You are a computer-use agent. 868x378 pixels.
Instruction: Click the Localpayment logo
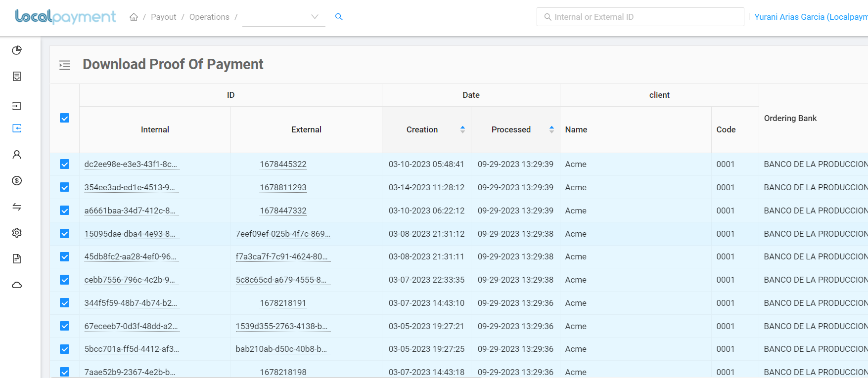coord(66,17)
